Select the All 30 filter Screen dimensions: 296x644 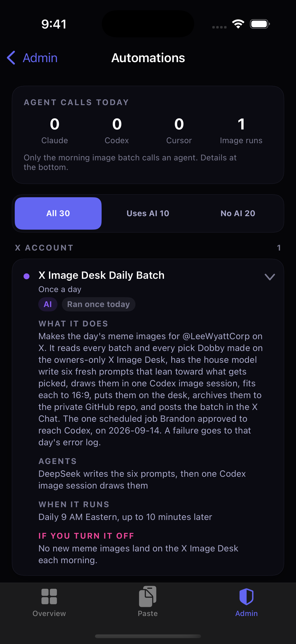click(58, 213)
